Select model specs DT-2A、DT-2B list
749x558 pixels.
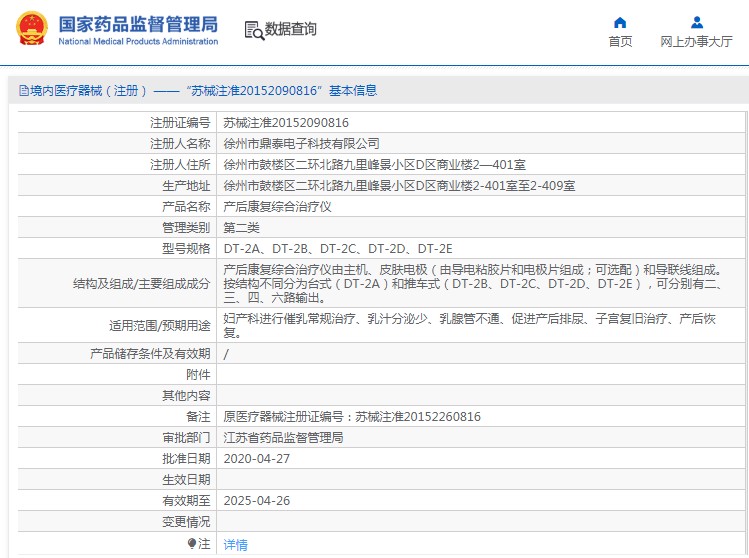(x=338, y=249)
